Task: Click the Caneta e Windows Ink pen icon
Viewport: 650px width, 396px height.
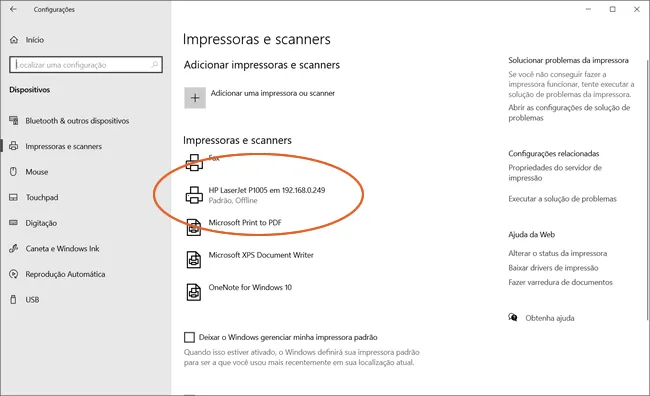Action: [14, 248]
